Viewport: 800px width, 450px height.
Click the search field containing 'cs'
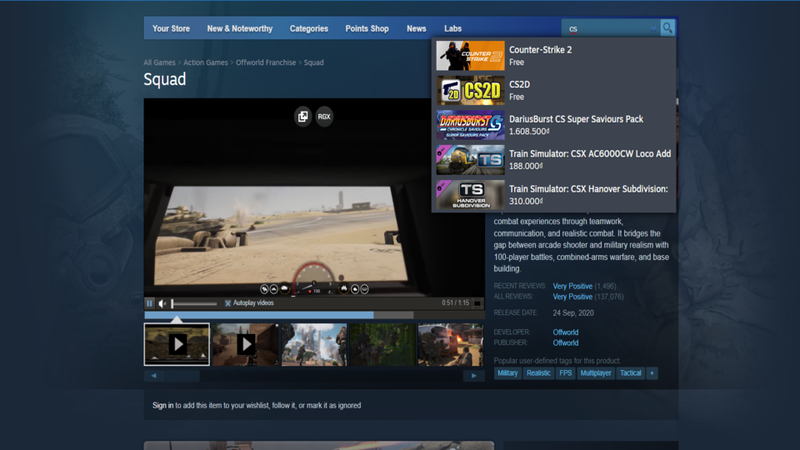(610, 29)
